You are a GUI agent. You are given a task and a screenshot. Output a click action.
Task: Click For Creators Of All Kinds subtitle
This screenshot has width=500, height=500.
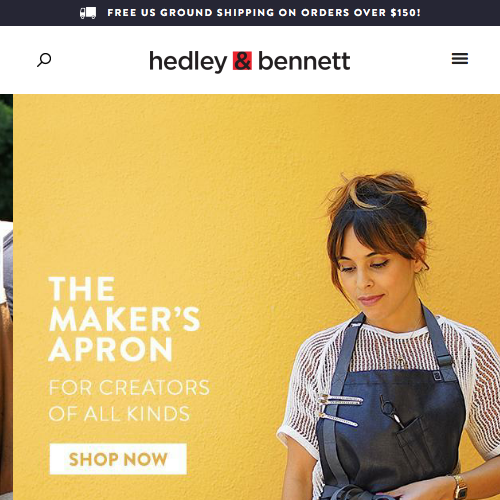[x=129, y=401]
